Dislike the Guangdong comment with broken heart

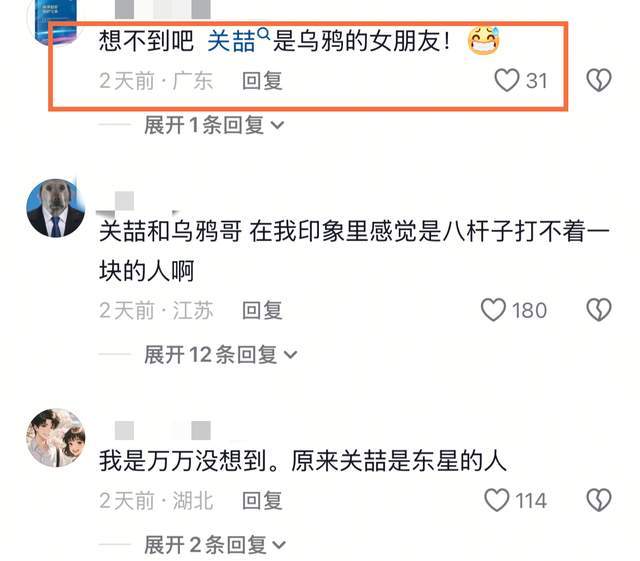point(599,80)
